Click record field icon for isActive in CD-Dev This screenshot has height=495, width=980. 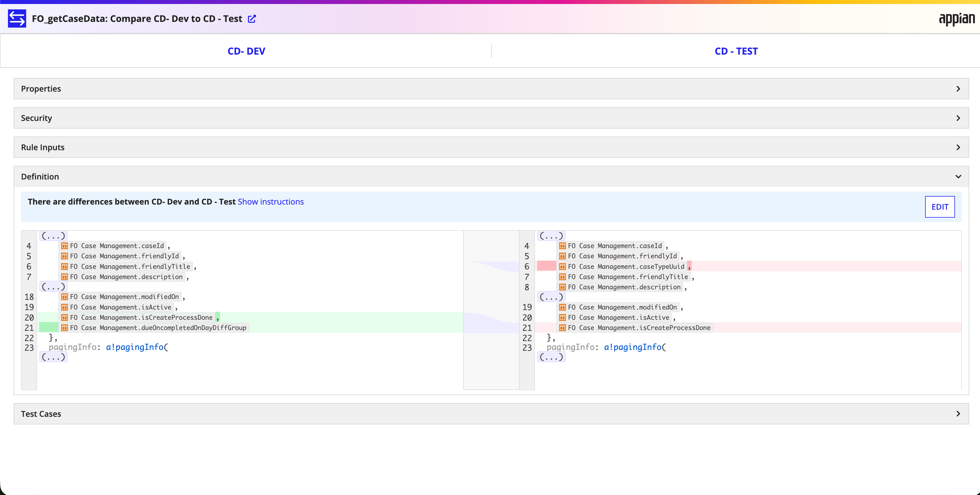65,307
